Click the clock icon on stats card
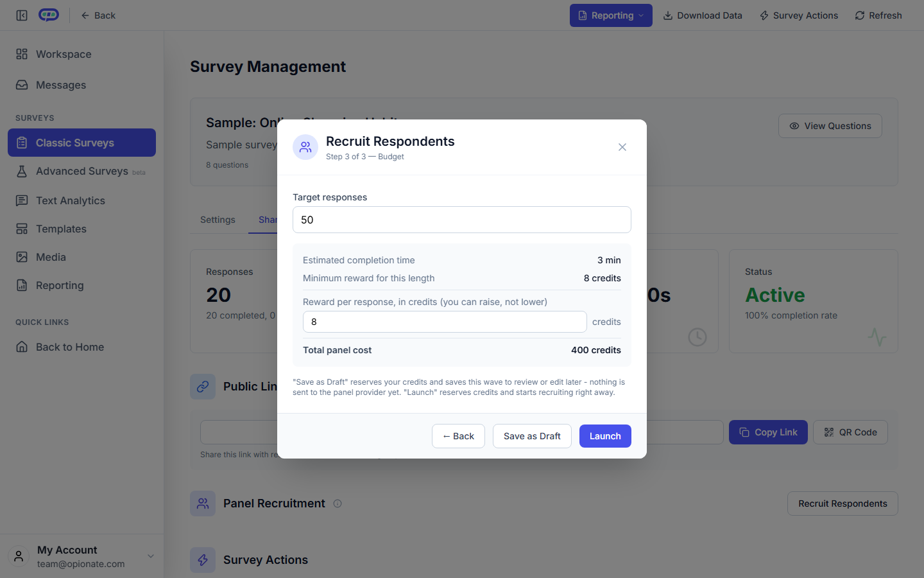 [697, 337]
